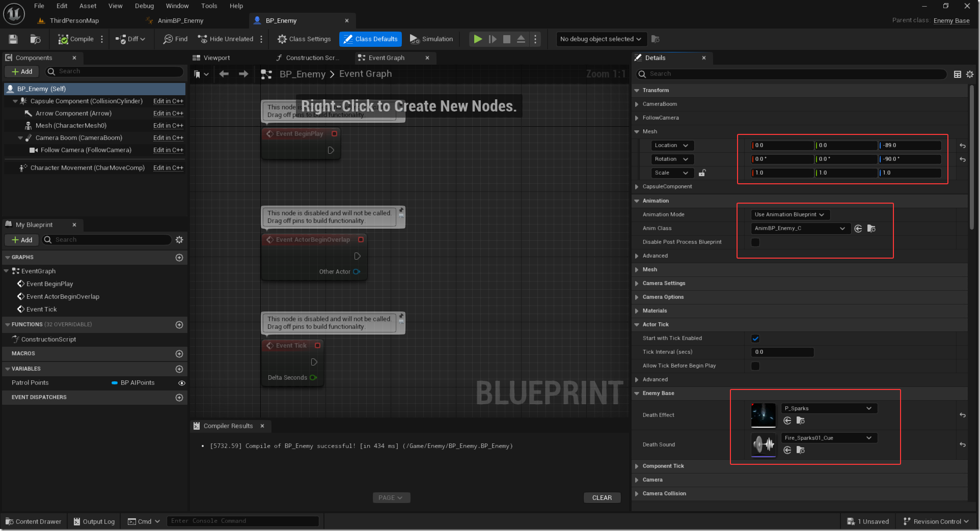Toggle Disable Post Process Blueprint checkbox
Image resolution: width=980 pixels, height=531 pixels.
755,242
